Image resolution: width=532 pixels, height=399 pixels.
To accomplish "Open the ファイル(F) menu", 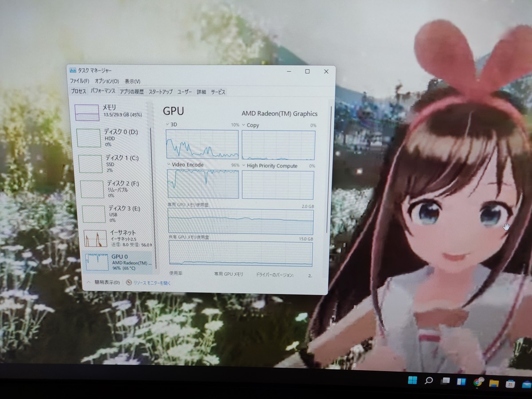I will pos(79,81).
